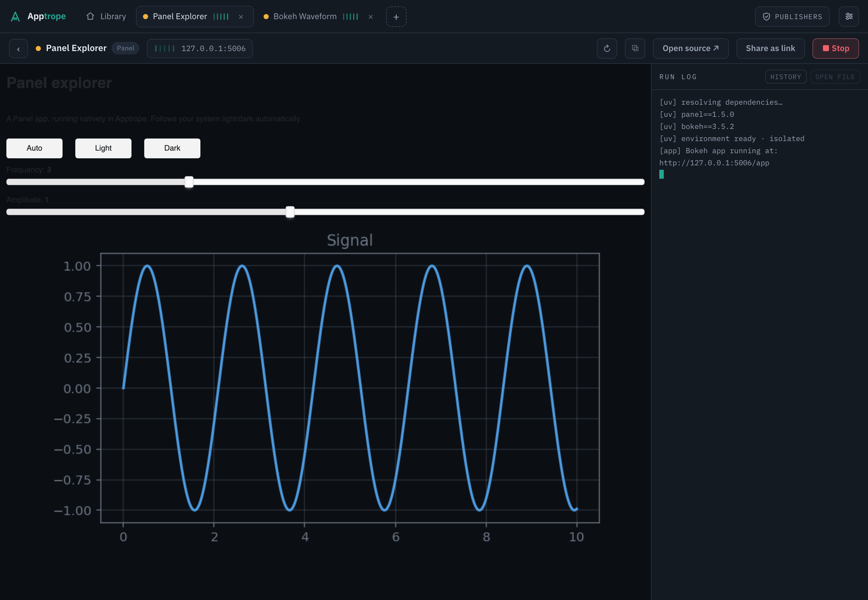Open the Publishers panel

792,17
